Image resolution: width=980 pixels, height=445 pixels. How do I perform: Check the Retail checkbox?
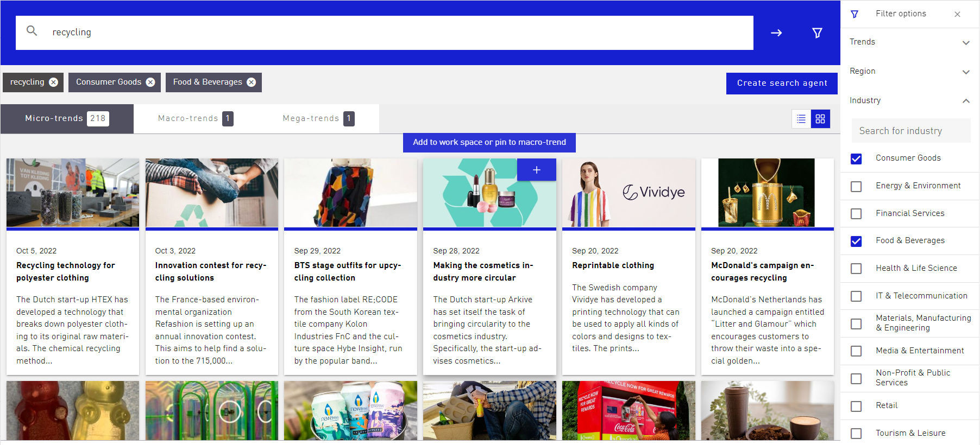[x=856, y=406]
